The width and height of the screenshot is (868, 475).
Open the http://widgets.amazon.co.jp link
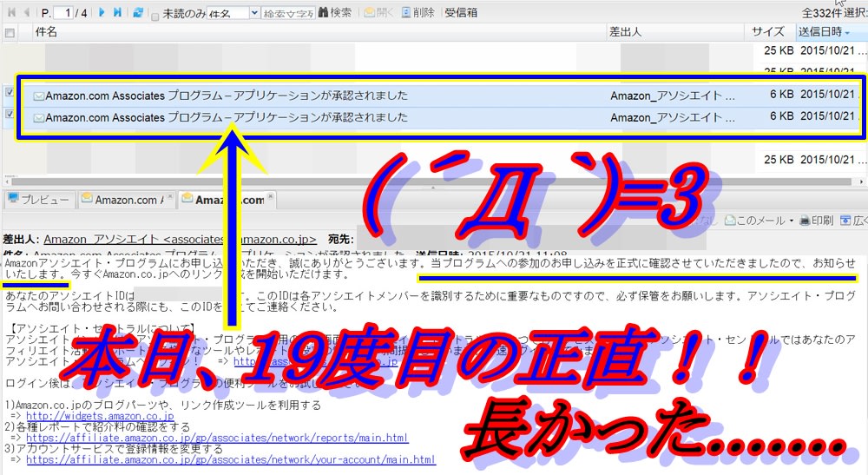tap(100, 416)
